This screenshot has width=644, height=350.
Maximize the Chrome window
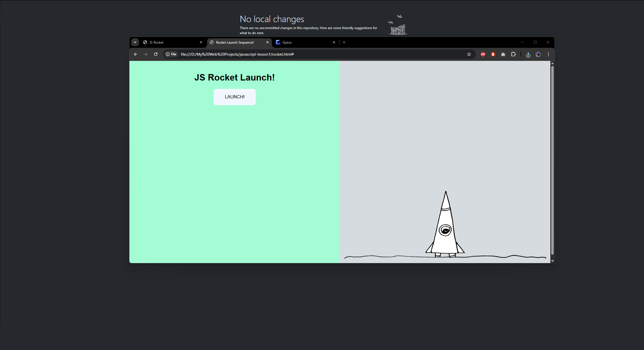535,42
